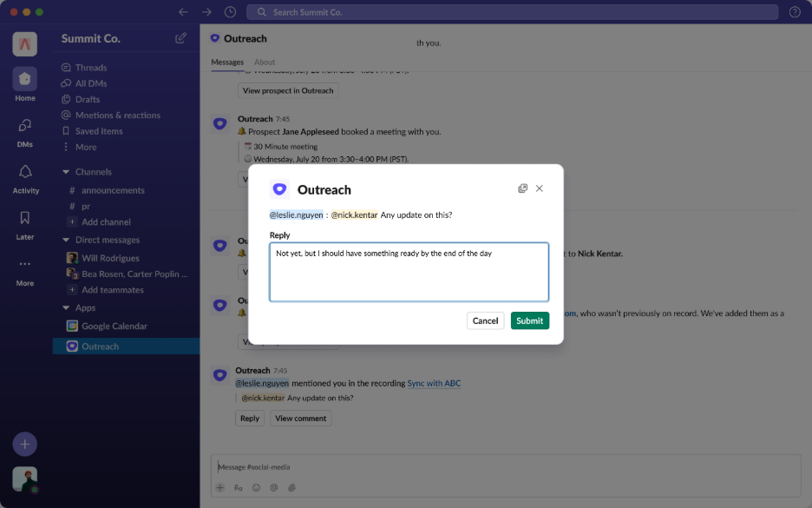
Task: Click @leslie.nguyen mention in the message
Action: [262, 384]
